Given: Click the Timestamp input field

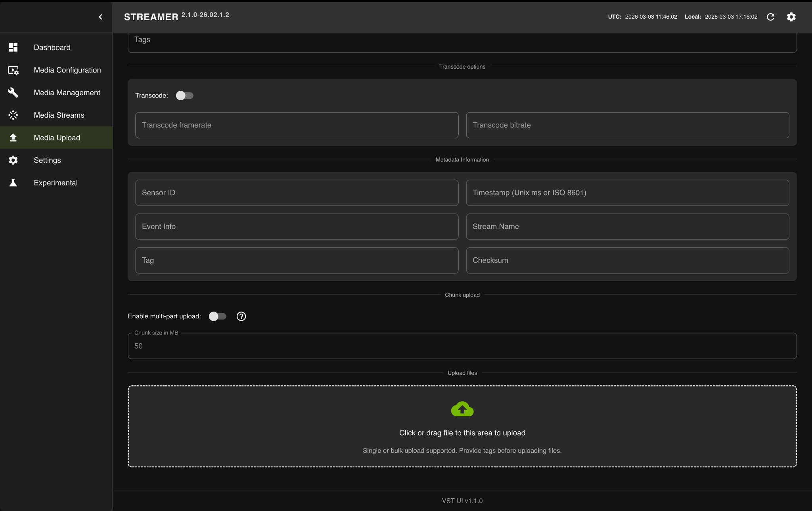Looking at the screenshot, I should [627, 193].
